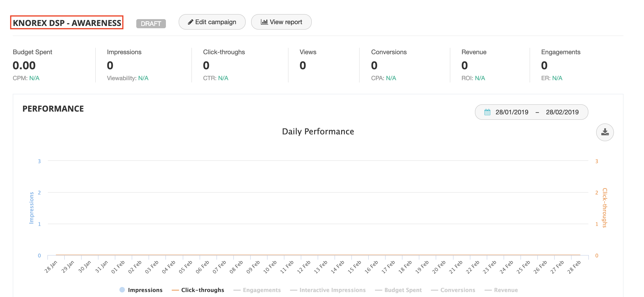Click the ROI: N/A text
Screen dimensions: 644x297
click(x=473, y=78)
